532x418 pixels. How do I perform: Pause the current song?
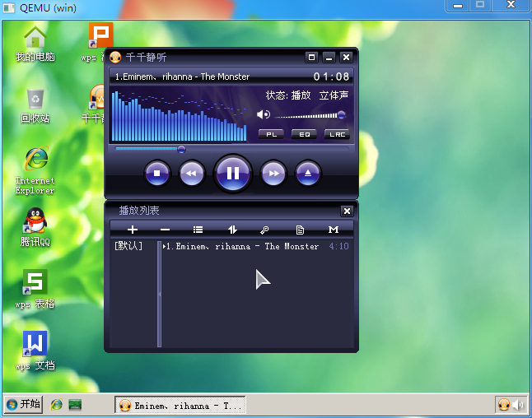[x=233, y=174]
